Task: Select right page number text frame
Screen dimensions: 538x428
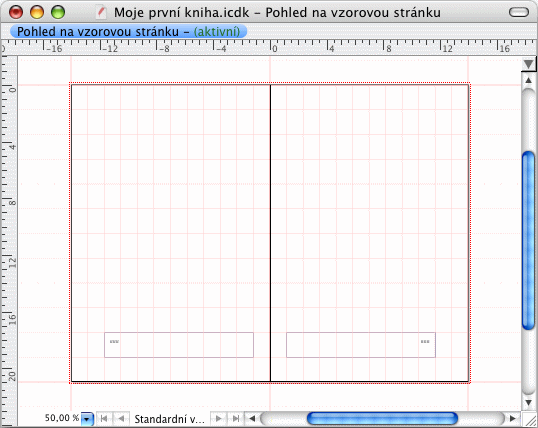Action: [x=361, y=345]
